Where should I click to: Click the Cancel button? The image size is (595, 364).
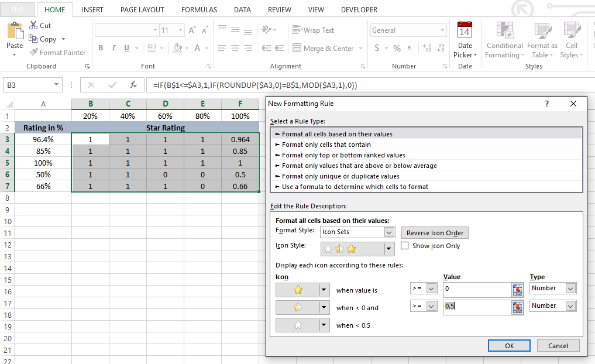[558, 346]
